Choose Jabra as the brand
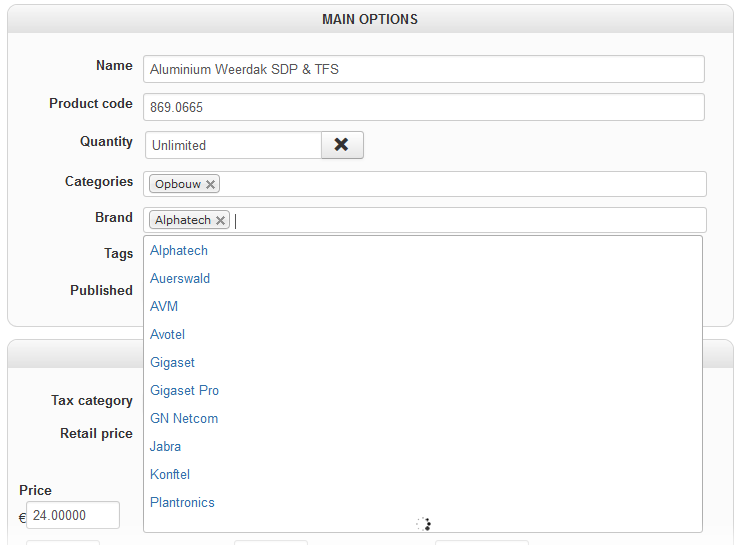Screen dimensions: 742x545 pyautogui.click(x=165, y=447)
